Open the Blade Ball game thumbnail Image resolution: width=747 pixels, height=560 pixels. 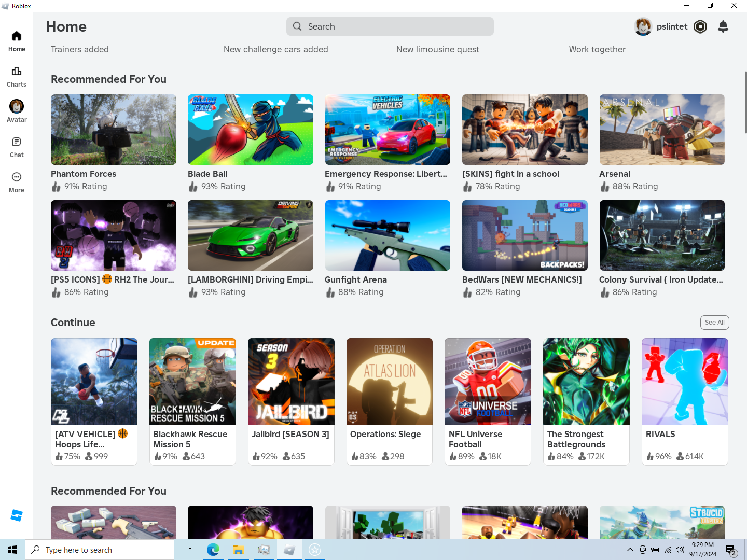tap(251, 130)
